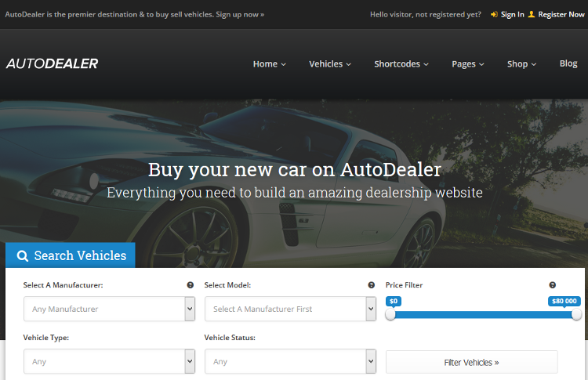
Task: Click the "Everything you need to build" subtitle
Action: 294,193
